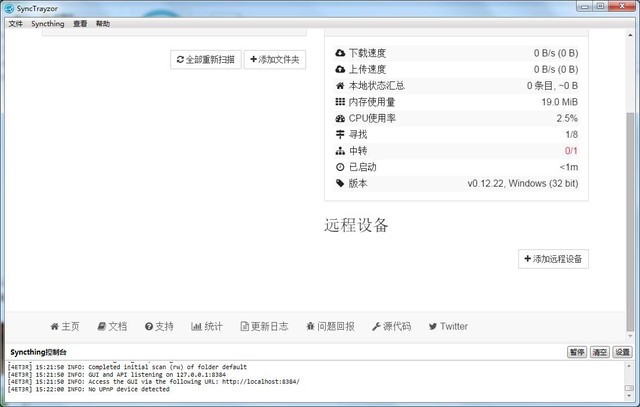Click the grid icon beside 内存使用量
The width and height of the screenshot is (640, 407).
(x=340, y=102)
